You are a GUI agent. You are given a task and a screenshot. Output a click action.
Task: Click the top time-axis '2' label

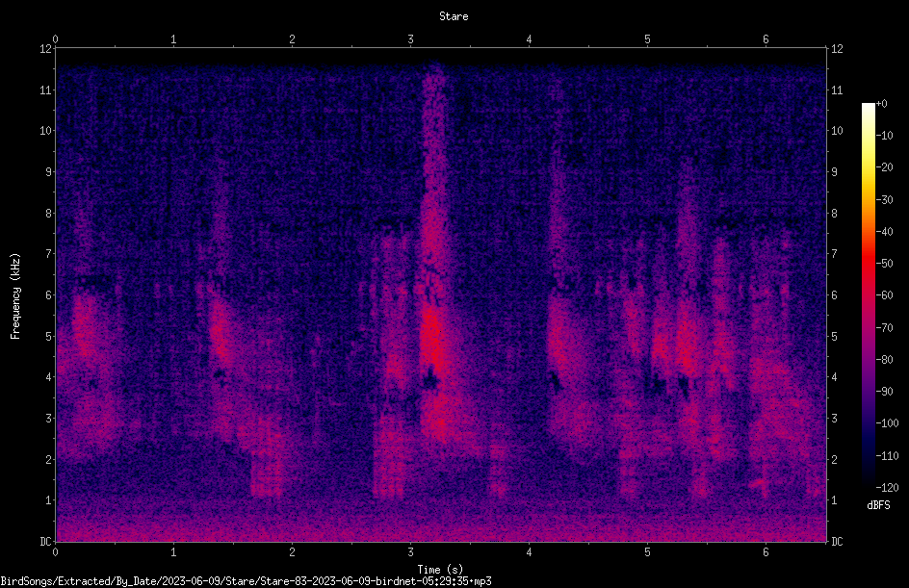[x=292, y=39]
